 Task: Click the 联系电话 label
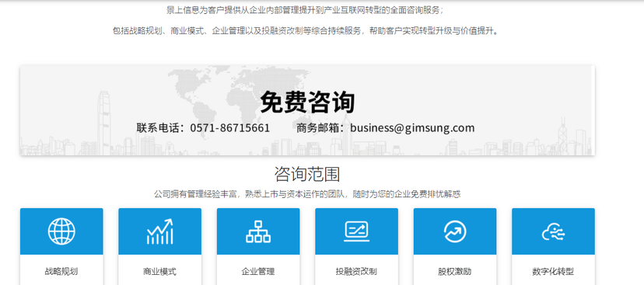tap(160, 128)
